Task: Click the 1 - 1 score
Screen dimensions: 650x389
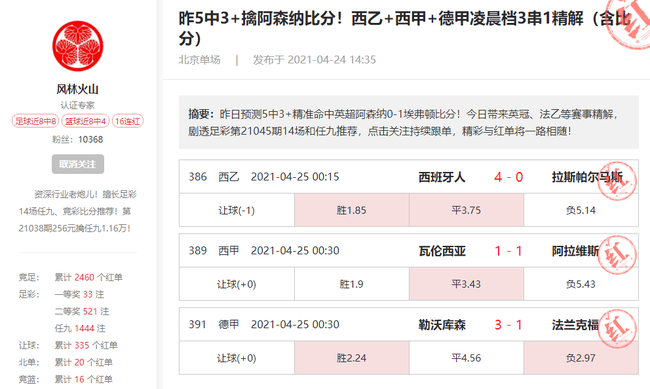Action: (x=508, y=251)
